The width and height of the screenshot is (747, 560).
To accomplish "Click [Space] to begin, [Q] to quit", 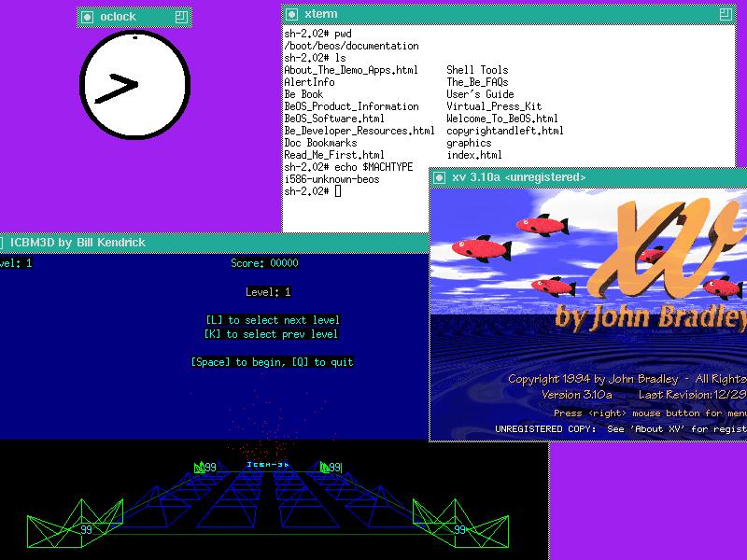I will point(273,362).
